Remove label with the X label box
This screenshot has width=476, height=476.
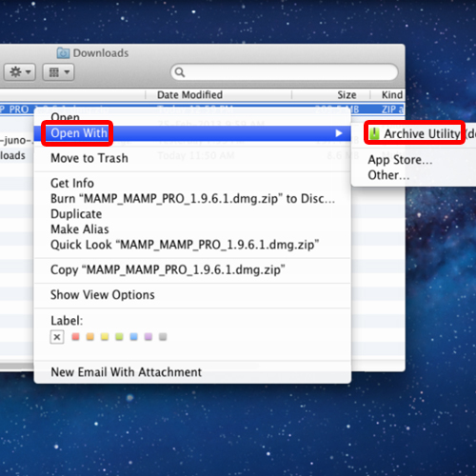[x=57, y=337]
